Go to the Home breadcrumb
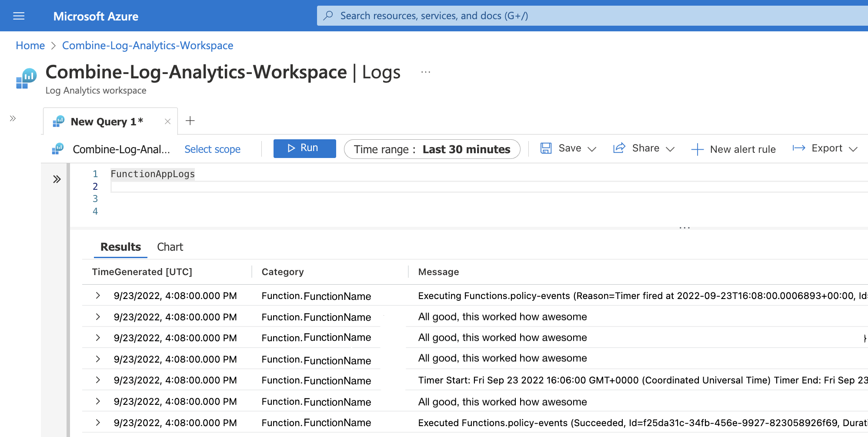 pyautogui.click(x=30, y=46)
